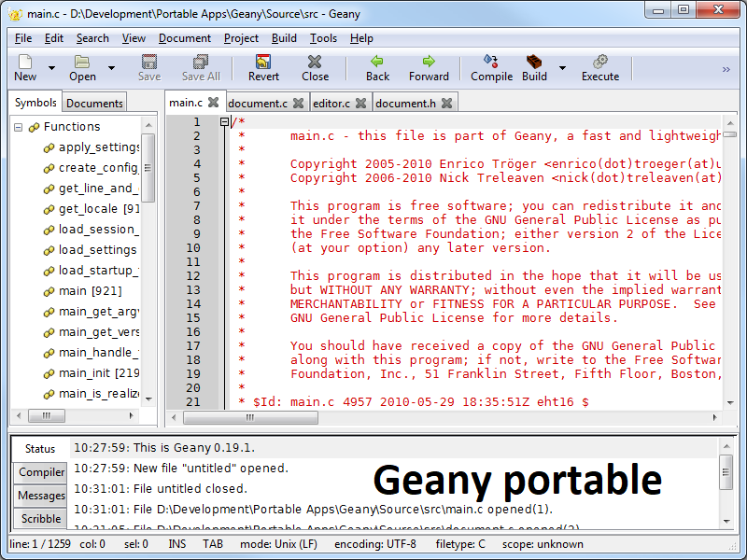The height and width of the screenshot is (560, 747).
Task: Open the Messages tab
Action: 41,496
